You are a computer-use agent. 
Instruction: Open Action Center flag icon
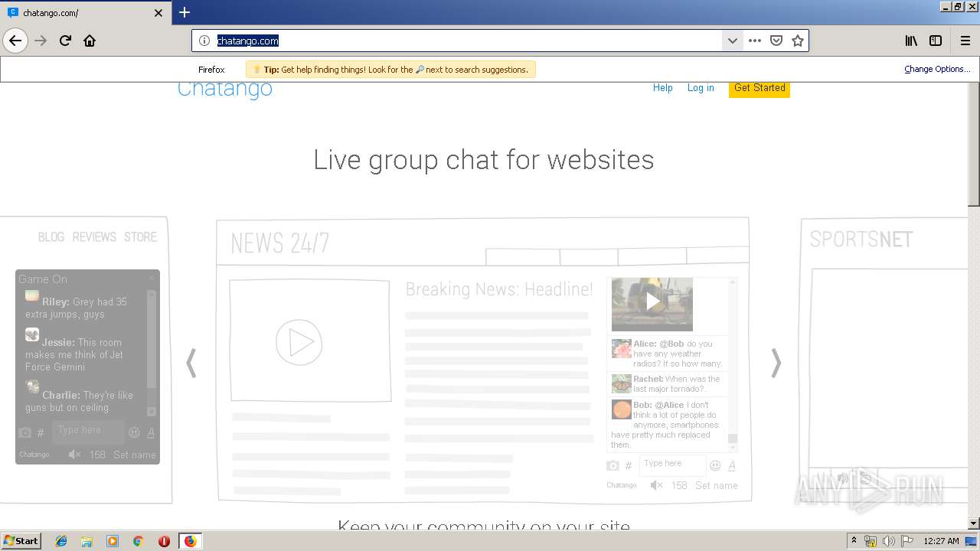click(x=907, y=541)
